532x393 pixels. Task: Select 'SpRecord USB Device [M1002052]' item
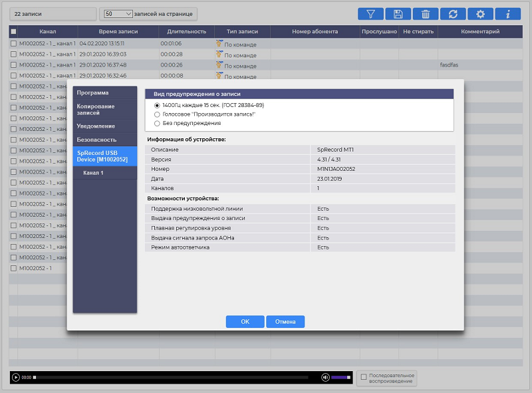click(105, 156)
